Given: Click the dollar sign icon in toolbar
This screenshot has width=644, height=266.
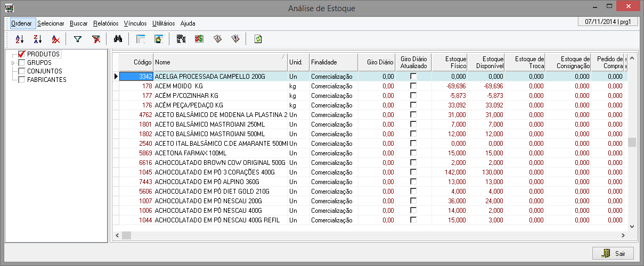Looking at the screenshot, I should (x=199, y=39).
